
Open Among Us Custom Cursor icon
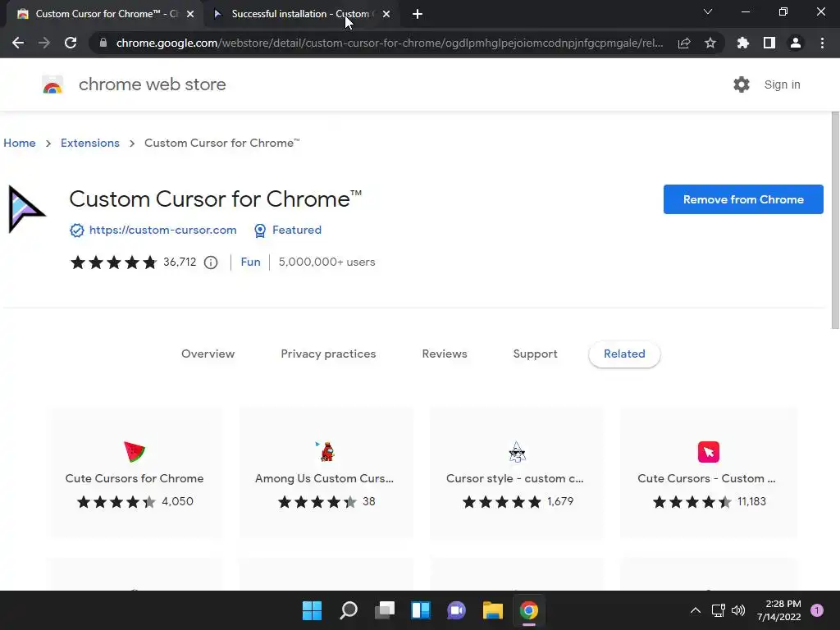click(x=326, y=452)
